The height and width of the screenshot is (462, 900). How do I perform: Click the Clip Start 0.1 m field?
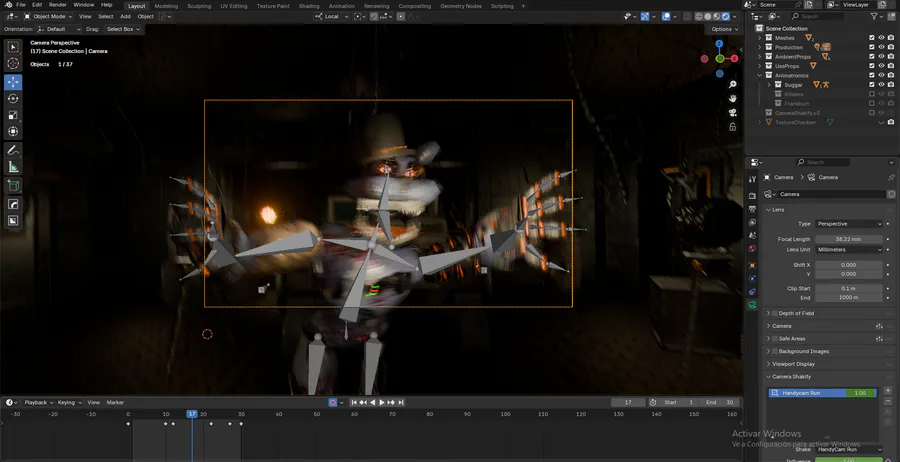pos(849,288)
